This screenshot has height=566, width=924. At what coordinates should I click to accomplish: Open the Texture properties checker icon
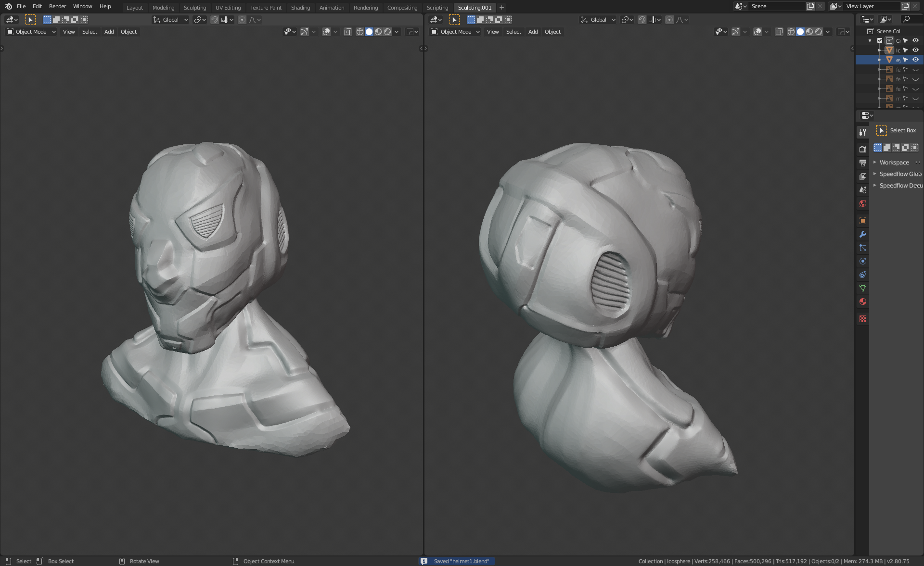pyautogui.click(x=863, y=319)
